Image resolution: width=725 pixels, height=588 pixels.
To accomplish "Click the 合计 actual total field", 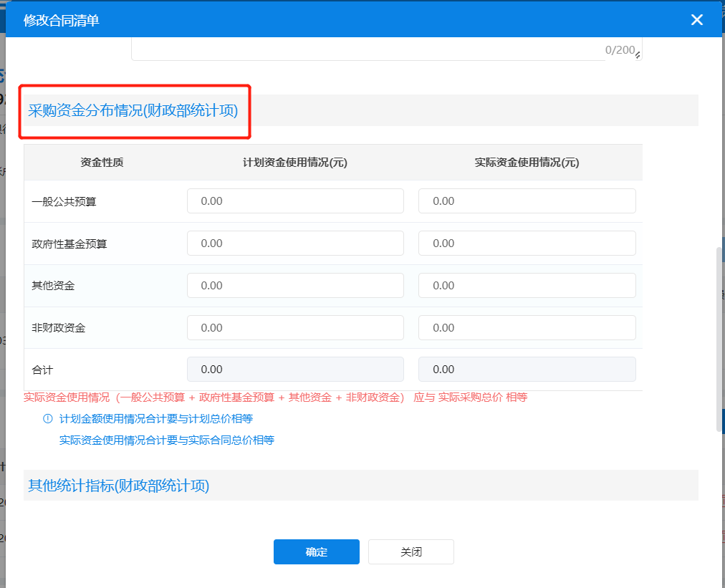I will click(527, 370).
